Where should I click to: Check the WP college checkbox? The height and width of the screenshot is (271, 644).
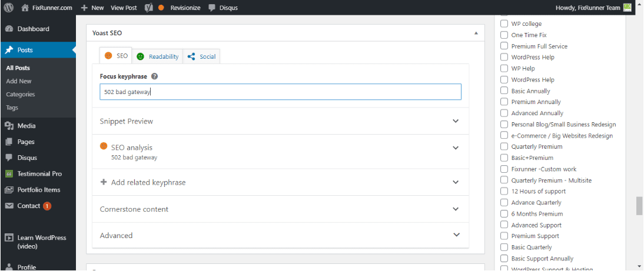coord(504,24)
